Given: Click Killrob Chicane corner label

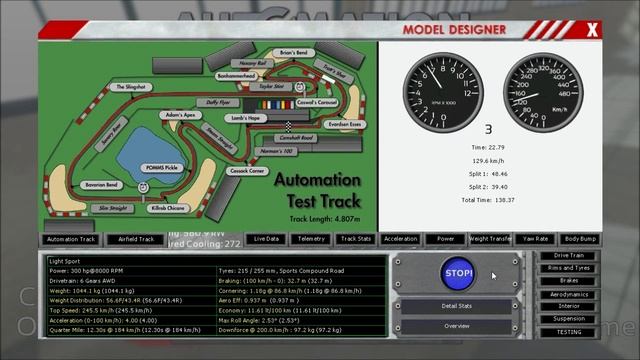Looking at the screenshot, I should 168,208.
